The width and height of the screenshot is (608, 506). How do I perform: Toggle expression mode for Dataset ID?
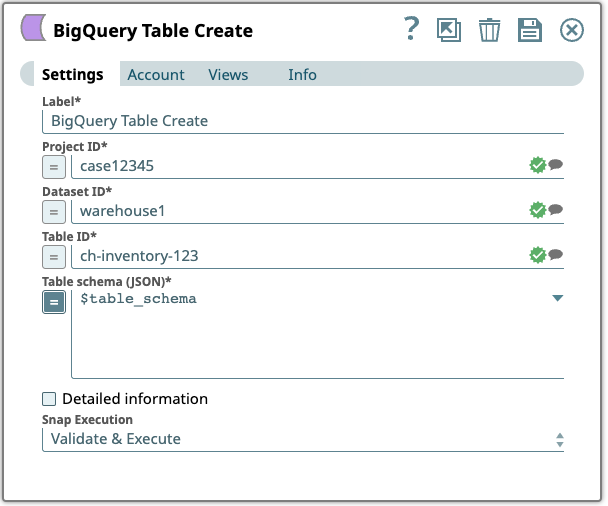click(54, 212)
